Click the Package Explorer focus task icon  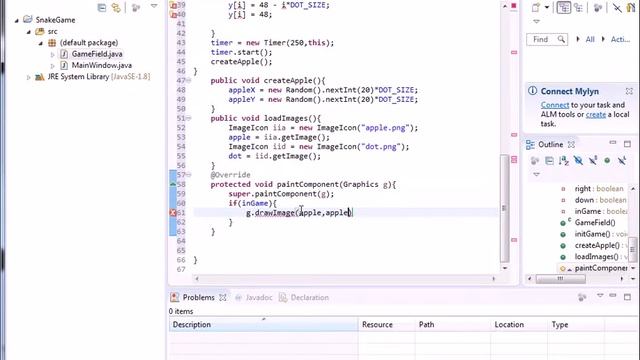(136, 7)
